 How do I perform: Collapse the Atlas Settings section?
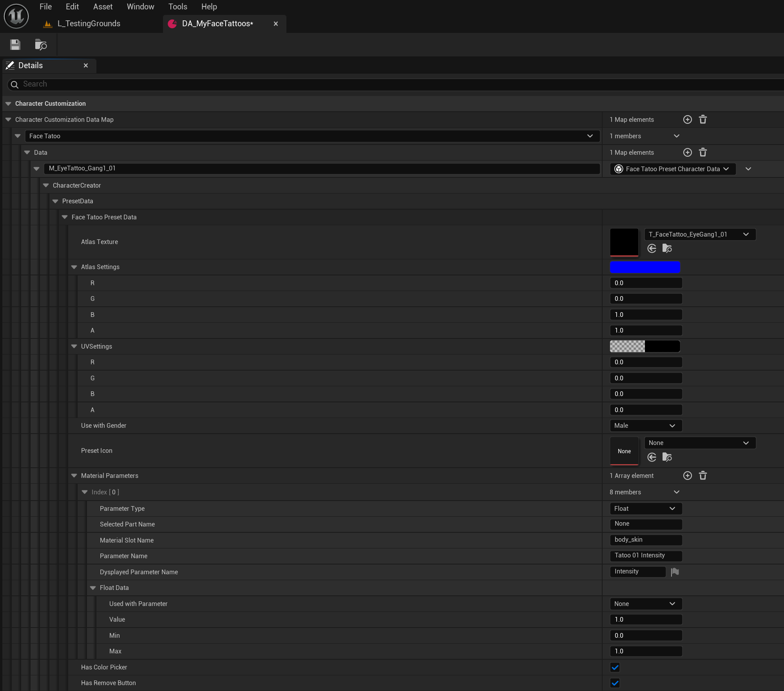74,267
